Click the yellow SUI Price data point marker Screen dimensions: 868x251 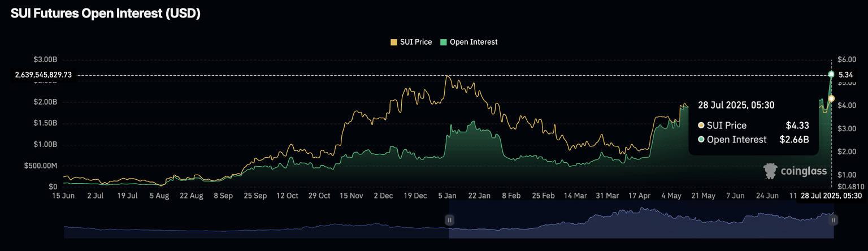pos(831,98)
